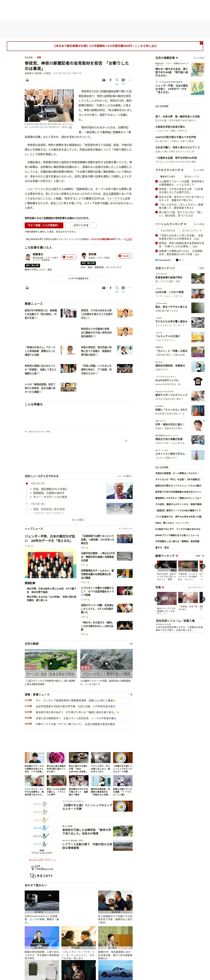Previous arrow in 写真 gallery carousel

pos(157,599)
